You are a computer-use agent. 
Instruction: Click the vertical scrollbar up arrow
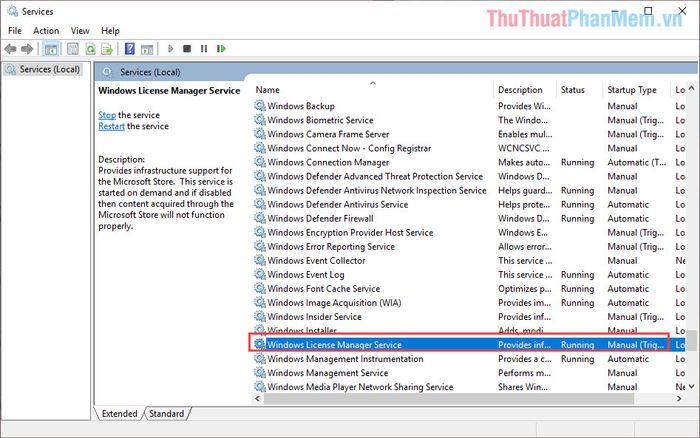pyautogui.click(x=692, y=88)
